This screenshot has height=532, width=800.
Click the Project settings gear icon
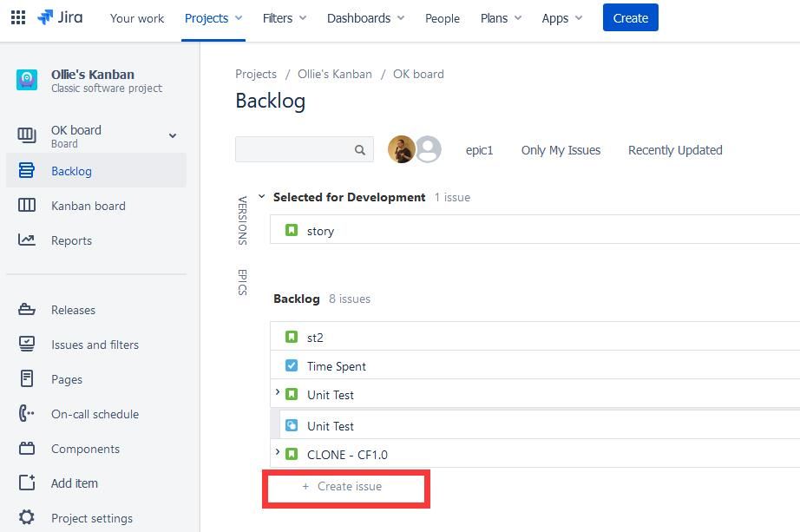(27, 517)
